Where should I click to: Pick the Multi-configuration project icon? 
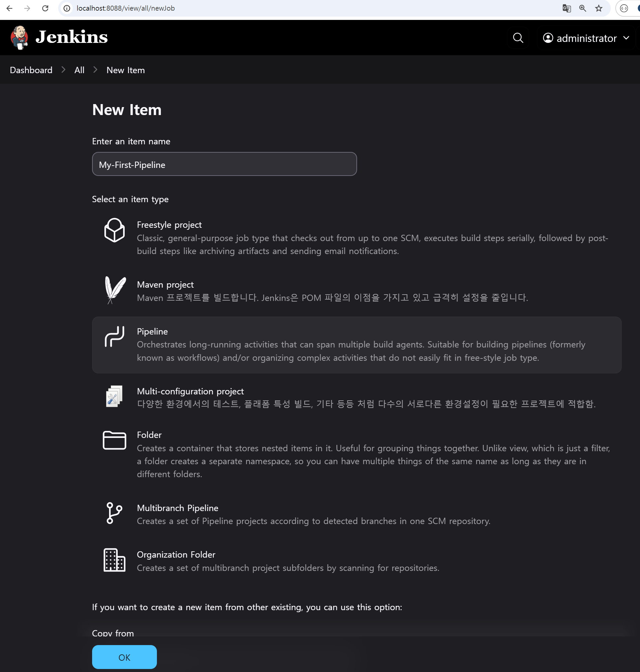click(x=114, y=396)
